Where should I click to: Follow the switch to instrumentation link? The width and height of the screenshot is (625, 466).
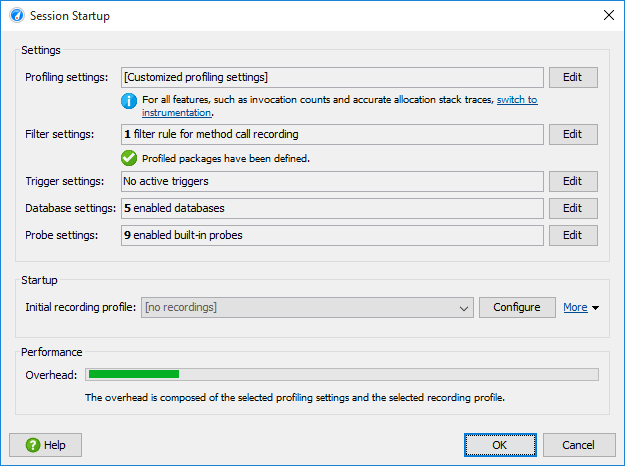pos(517,100)
